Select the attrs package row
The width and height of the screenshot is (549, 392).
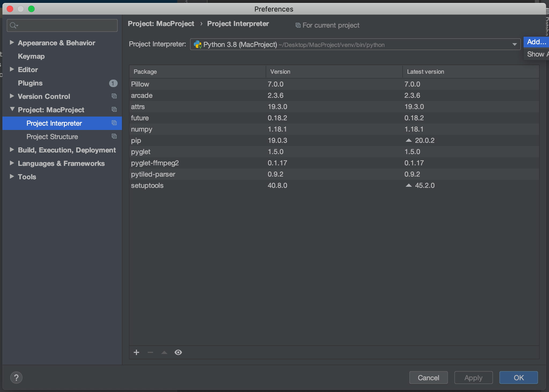tap(334, 107)
